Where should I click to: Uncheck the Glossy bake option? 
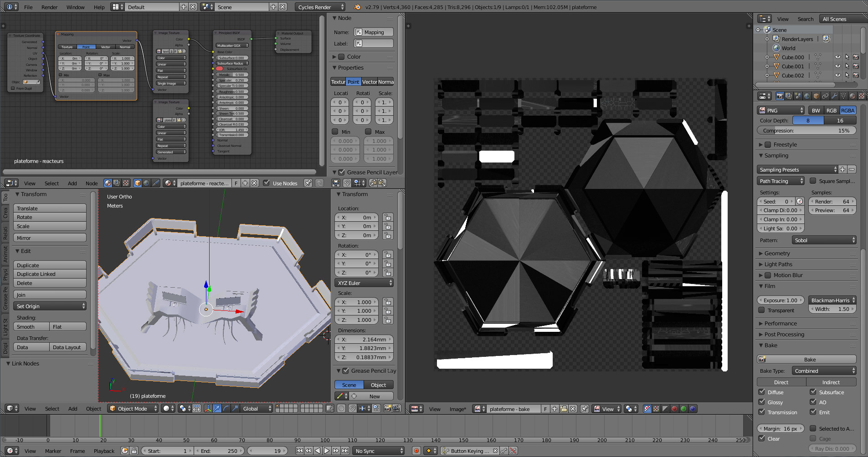[761, 402]
